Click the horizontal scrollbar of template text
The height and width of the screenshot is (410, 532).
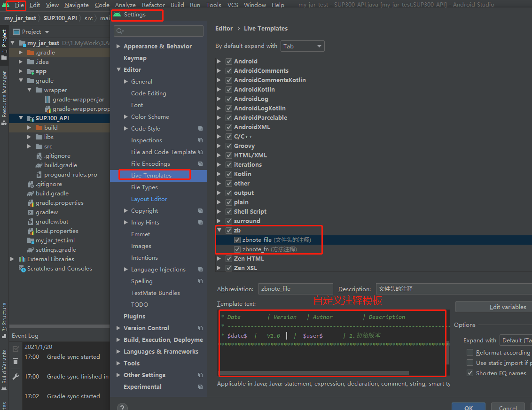click(313, 373)
